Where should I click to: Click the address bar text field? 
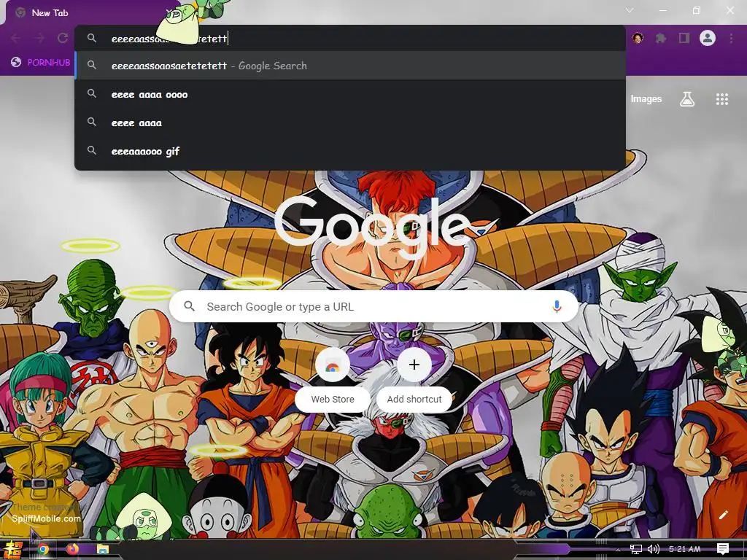[350, 38]
